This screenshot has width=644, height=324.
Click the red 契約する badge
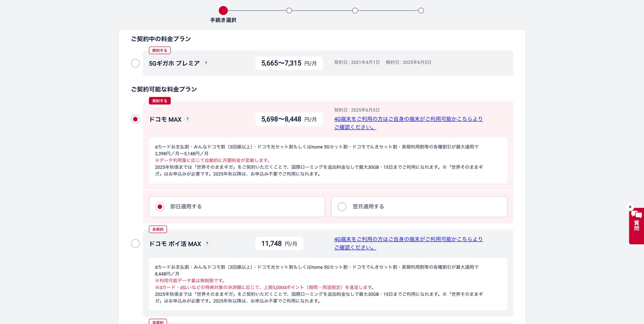point(160,101)
